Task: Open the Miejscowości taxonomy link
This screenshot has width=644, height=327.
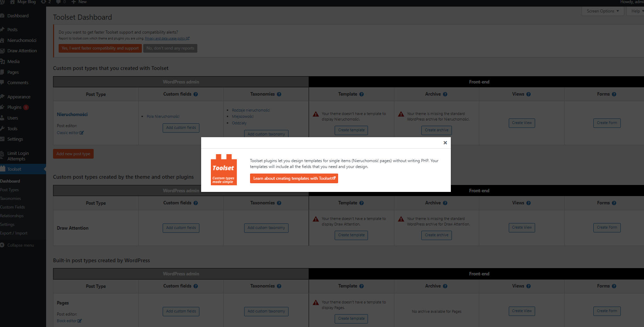Action: pos(243,116)
